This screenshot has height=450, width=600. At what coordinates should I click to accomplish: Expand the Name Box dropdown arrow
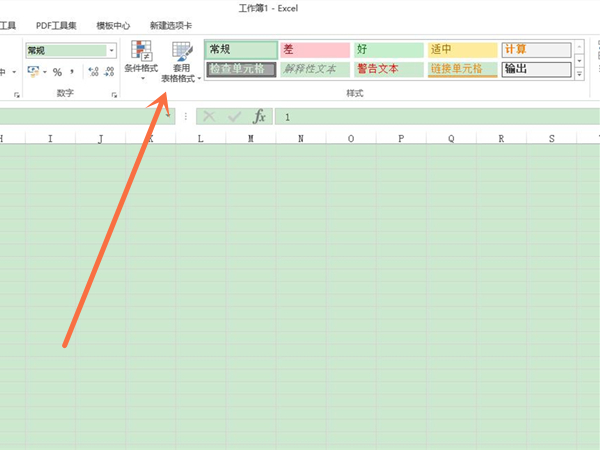pos(167,117)
